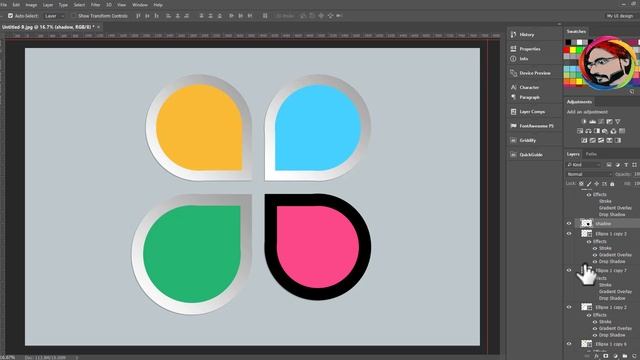Open the Properties panel
Screen dimensions: 640x360
(530, 49)
